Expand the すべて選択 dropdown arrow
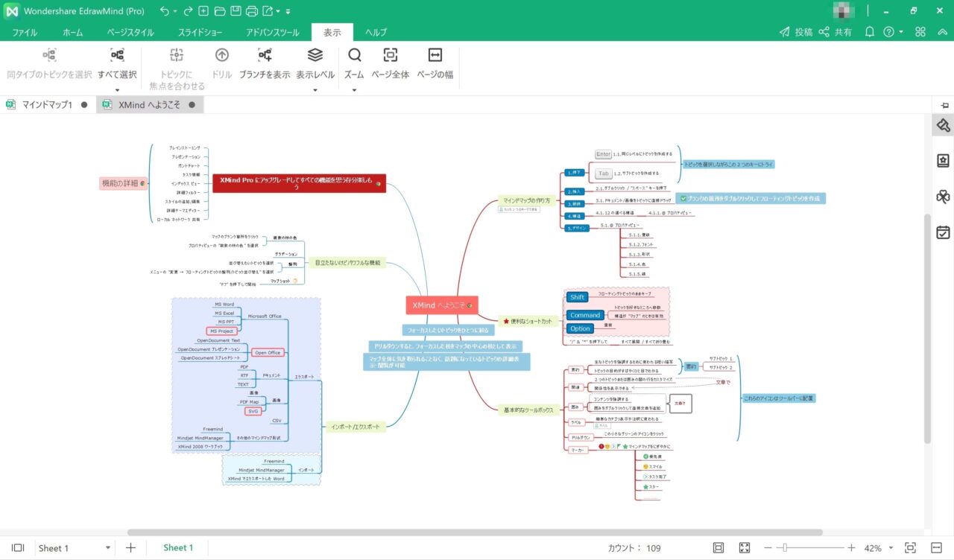This screenshot has width=954, height=560. (117, 90)
